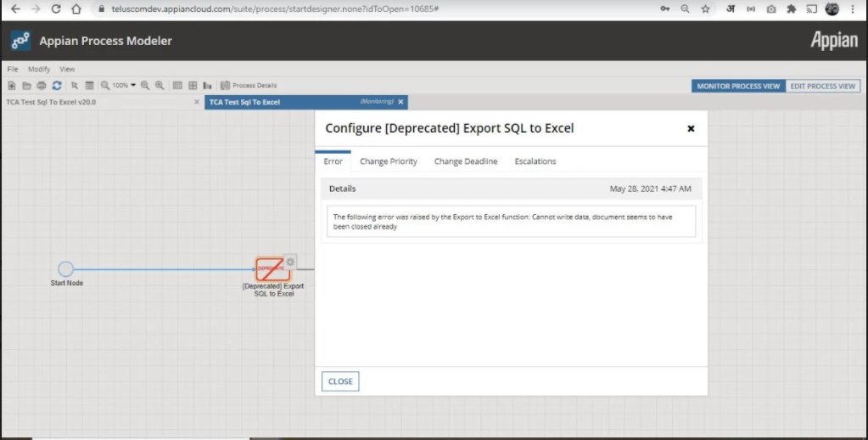The height and width of the screenshot is (440, 868).
Task: Open the Extensions puzzle icon
Action: point(792,8)
